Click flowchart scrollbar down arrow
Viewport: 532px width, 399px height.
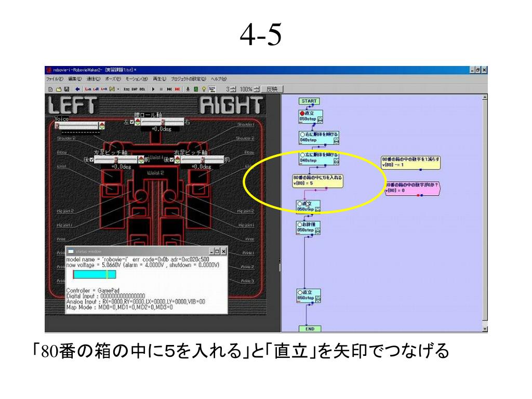click(485, 329)
